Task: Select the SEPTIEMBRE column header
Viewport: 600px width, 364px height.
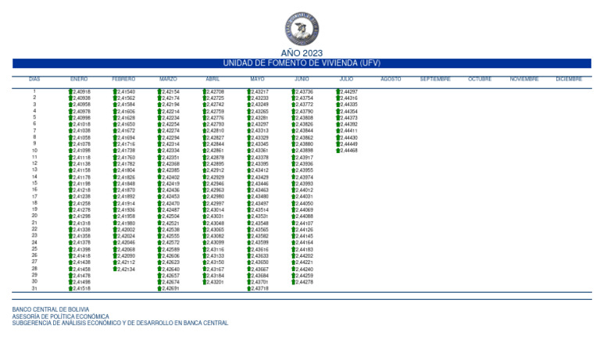Action: [x=435, y=79]
